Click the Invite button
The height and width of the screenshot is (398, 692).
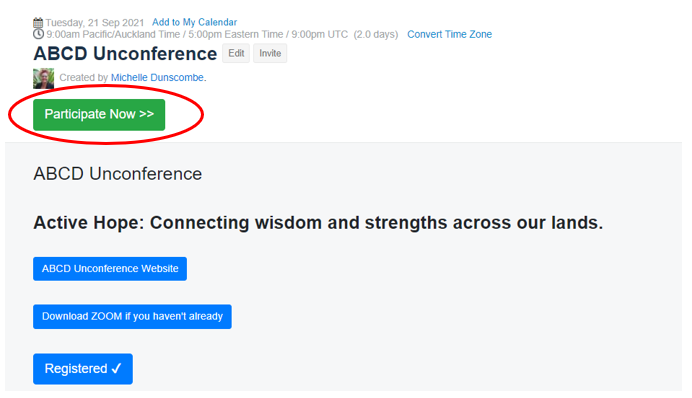[x=270, y=53]
